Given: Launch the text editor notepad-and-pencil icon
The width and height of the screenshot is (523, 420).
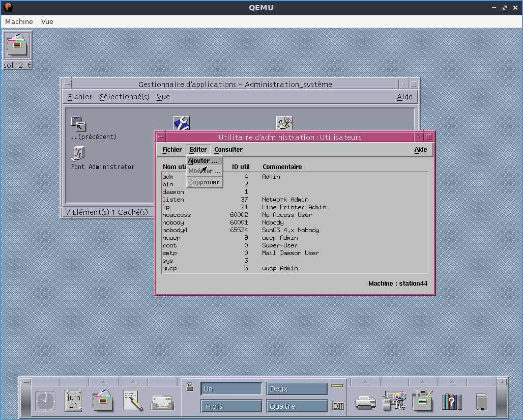Looking at the screenshot, I should point(133,400).
